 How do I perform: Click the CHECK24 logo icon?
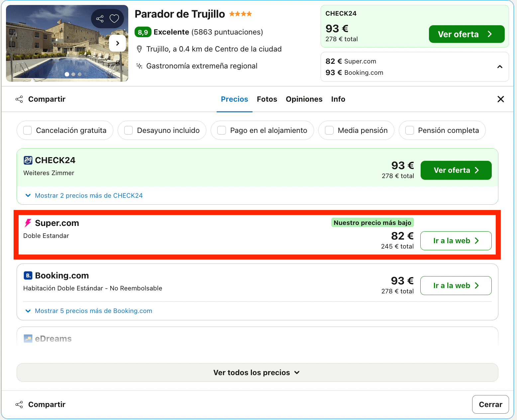coord(28,160)
